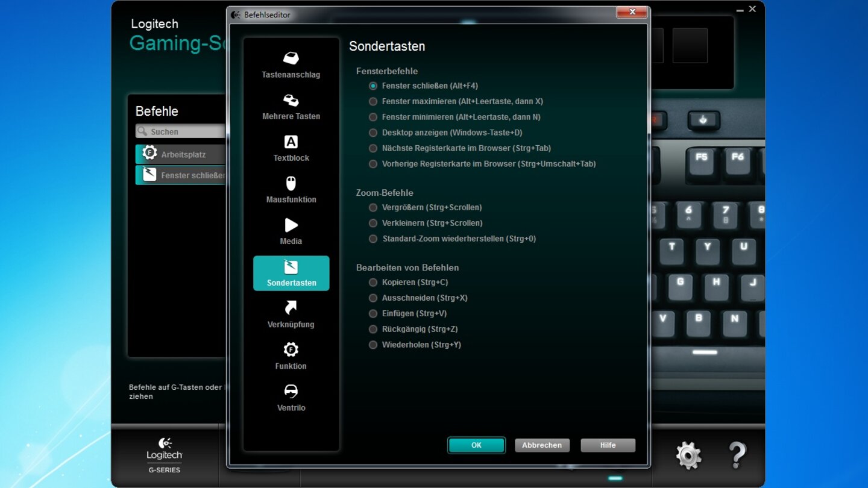The height and width of the screenshot is (488, 868).
Task: Click the H key on keyboard image
Action: pyautogui.click(x=717, y=287)
